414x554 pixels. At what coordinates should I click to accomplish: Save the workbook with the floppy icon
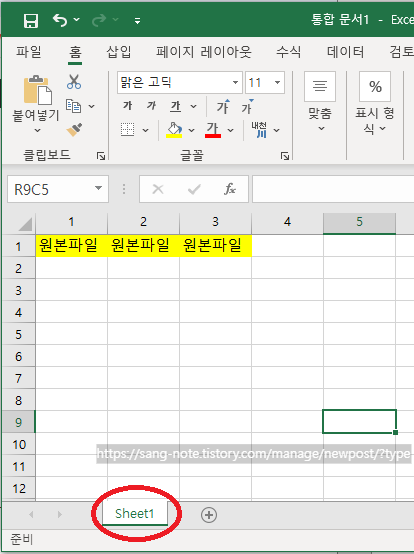click(31, 20)
